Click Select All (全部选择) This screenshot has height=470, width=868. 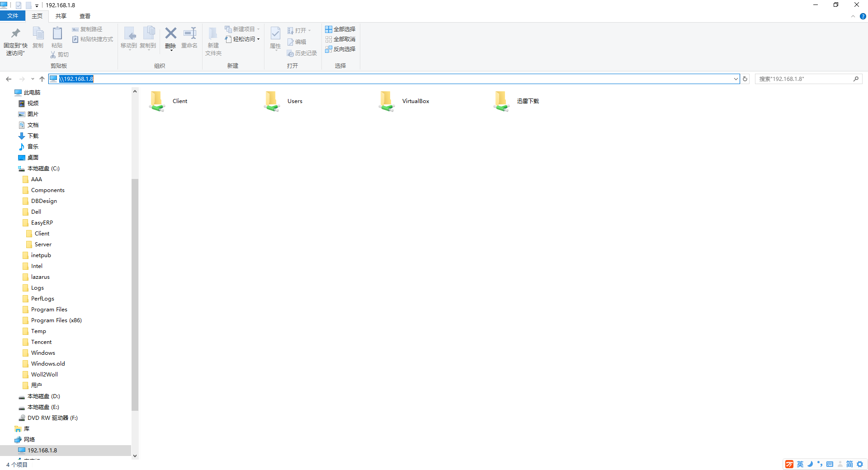pos(340,29)
